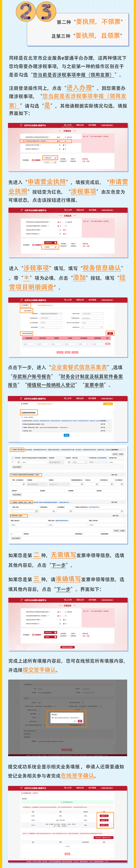Click the 业务提交成功 message text
This screenshot has width=136, height=868.
(68, 802)
